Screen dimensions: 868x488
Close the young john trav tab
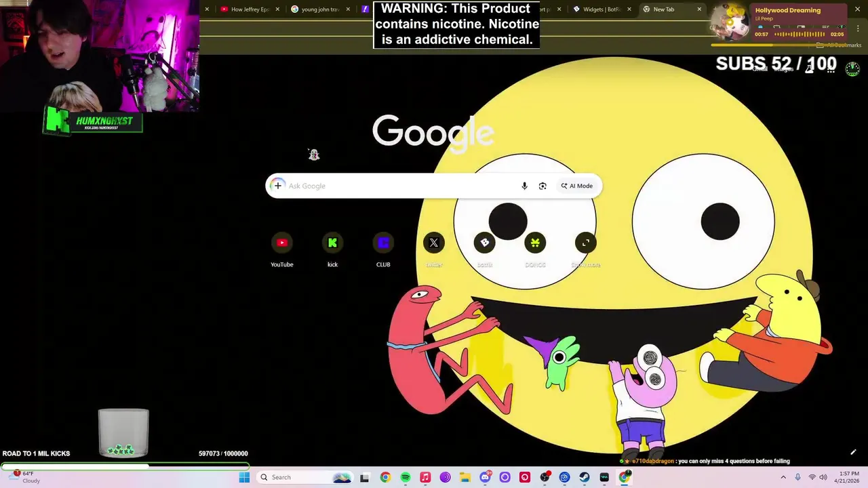click(349, 9)
